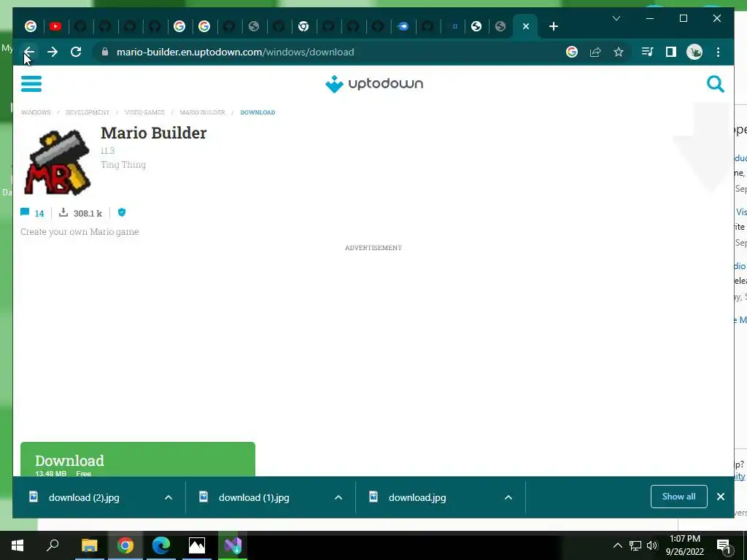The height and width of the screenshot is (560, 747).
Task: Go to Uptodown home via logo
Action: pyautogui.click(x=374, y=84)
